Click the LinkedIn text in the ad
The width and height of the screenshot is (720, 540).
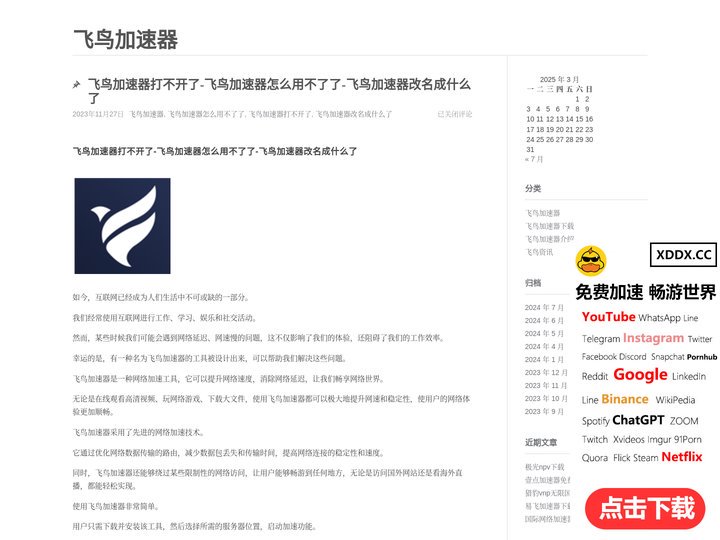tap(689, 377)
